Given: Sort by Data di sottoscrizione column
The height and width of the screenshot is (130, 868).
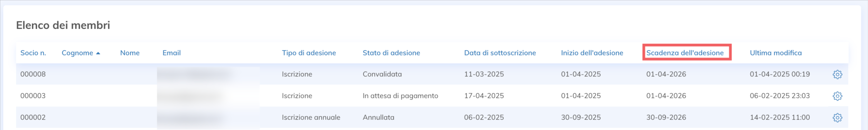Looking at the screenshot, I should (500, 53).
